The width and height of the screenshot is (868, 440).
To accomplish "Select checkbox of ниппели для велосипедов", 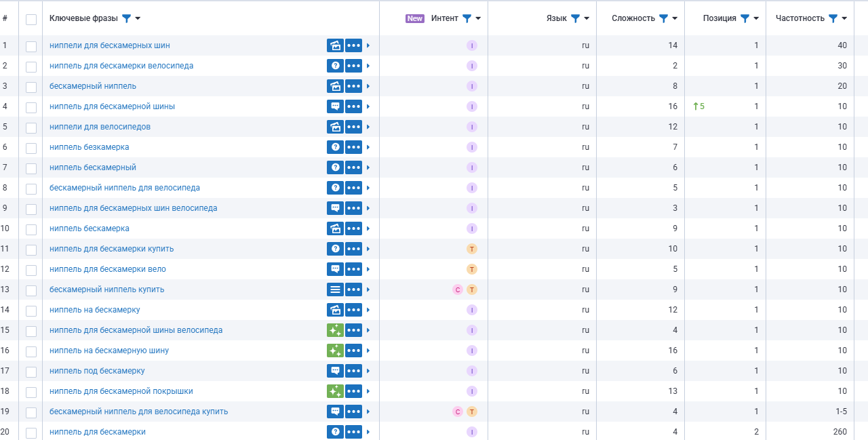I will (x=31, y=127).
